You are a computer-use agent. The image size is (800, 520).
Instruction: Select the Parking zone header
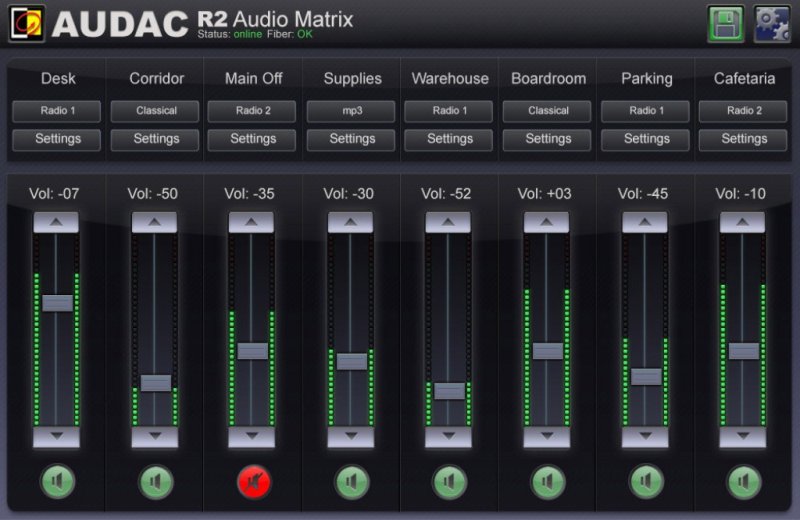[x=646, y=78]
